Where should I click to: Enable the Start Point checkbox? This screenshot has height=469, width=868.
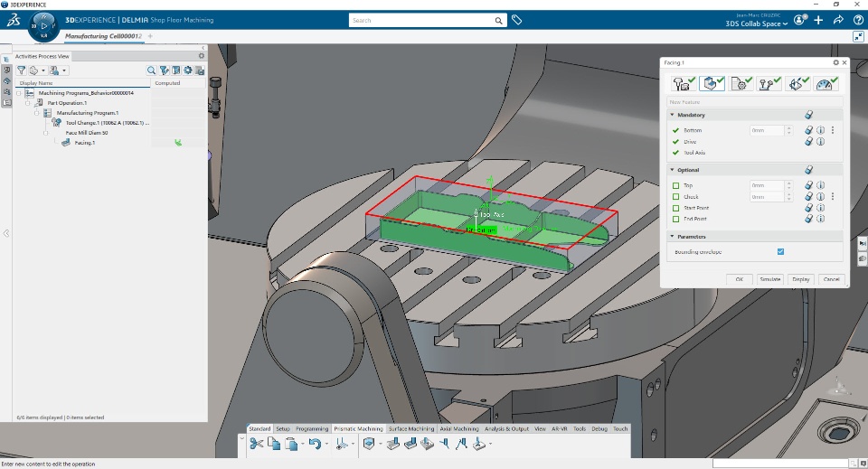coord(675,209)
